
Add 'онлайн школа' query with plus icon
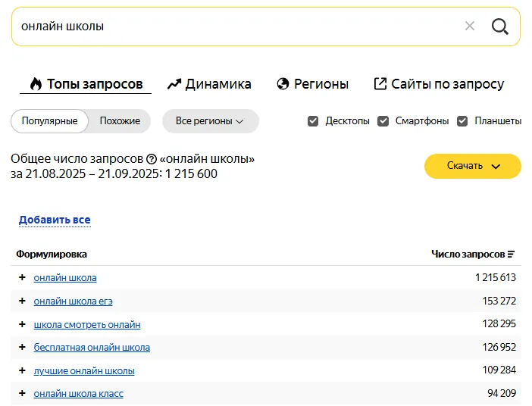[22, 278]
